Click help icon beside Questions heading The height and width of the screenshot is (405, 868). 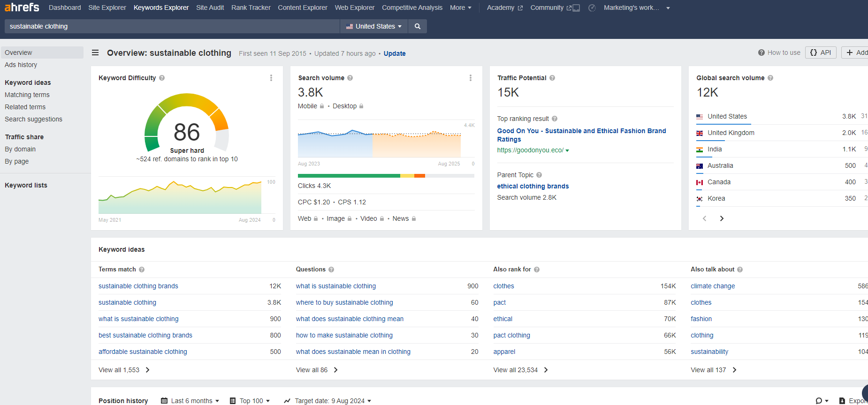point(331,270)
